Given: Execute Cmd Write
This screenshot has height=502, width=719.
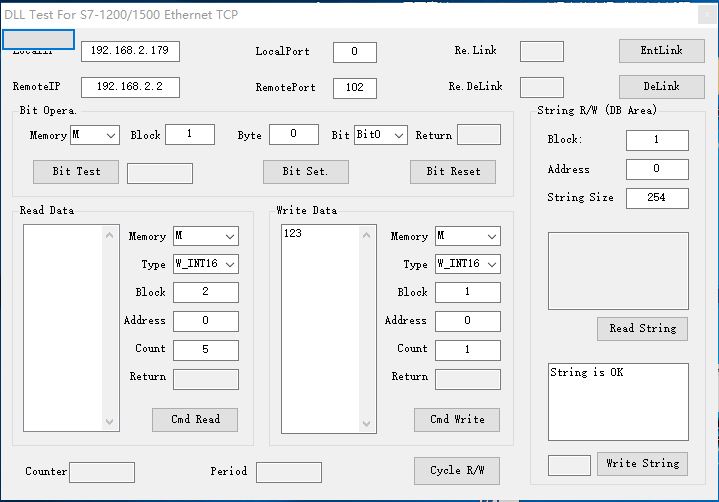Looking at the screenshot, I should [x=457, y=419].
